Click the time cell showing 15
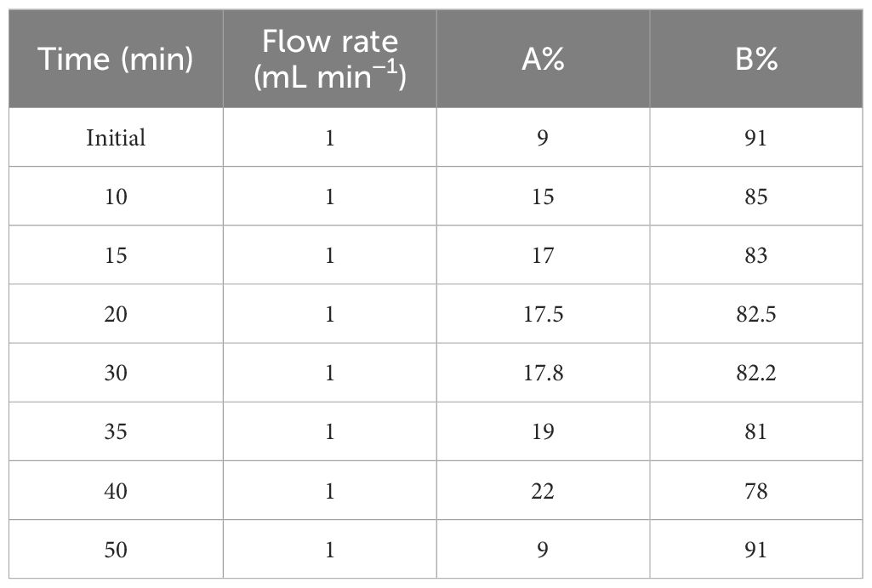The height and width of the screenshot is (588, 872). coord(116,255)
